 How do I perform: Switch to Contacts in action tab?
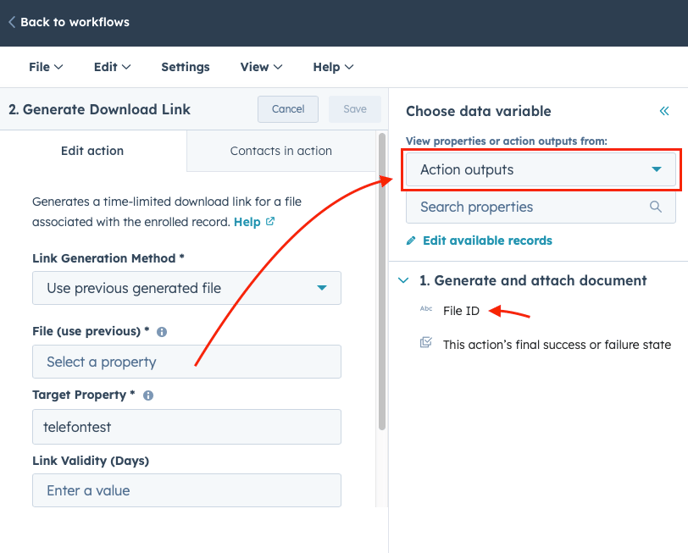[x=281, y=151]
